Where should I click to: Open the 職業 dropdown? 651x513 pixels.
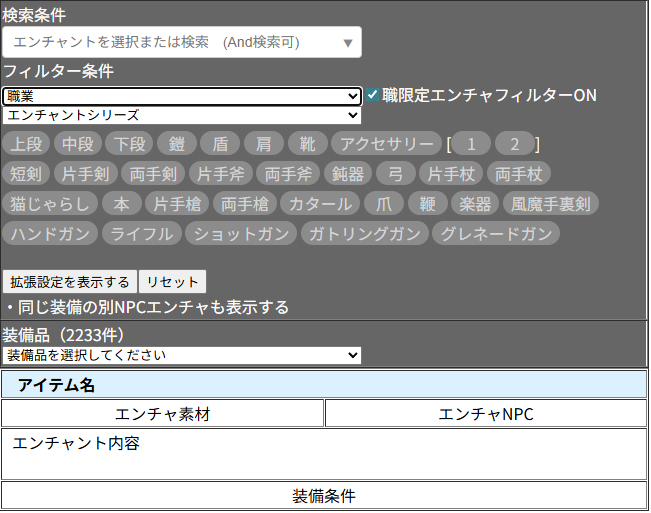click(181, 96)
